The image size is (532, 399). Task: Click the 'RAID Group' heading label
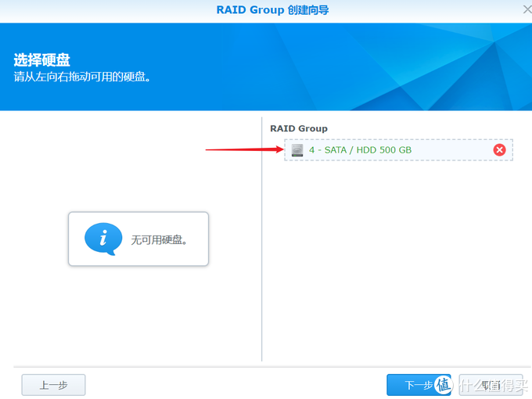299,128
